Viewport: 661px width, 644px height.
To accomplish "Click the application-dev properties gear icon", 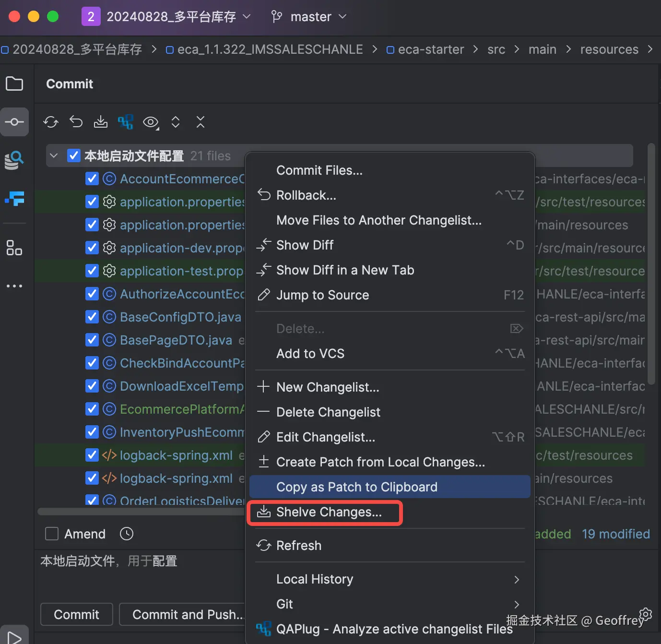I will tap(109, 248).
